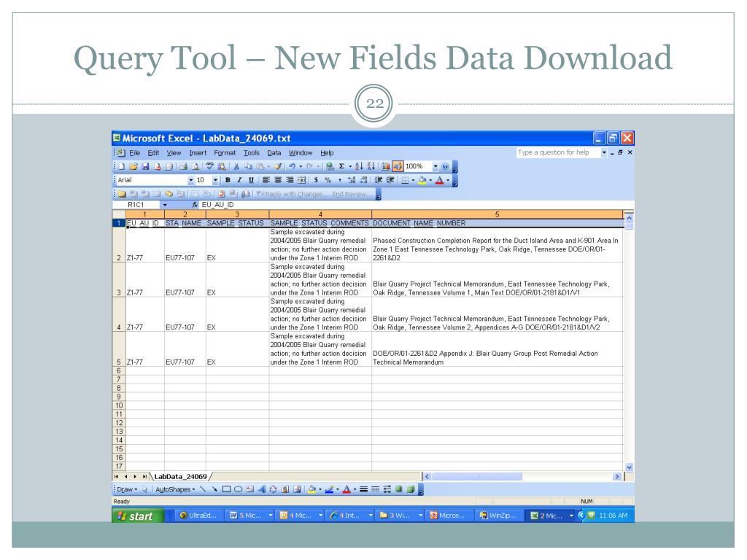Merge and center the selected cells
This screenshot has height=560, width=747.
(x=301, y=180)
